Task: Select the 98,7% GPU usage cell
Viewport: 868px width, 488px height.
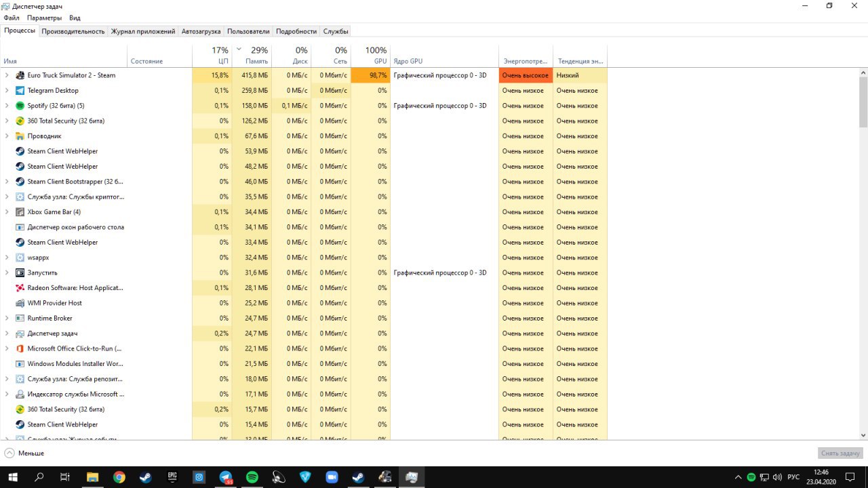Action: [x=371, y=75]
